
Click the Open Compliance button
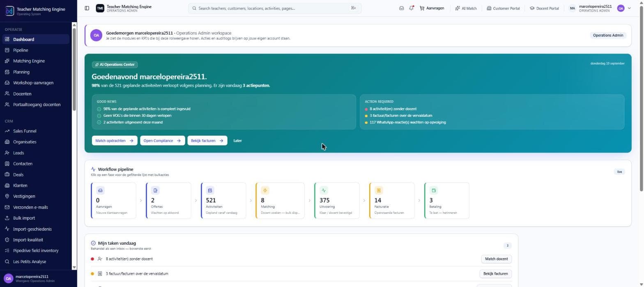click(162, 141)
